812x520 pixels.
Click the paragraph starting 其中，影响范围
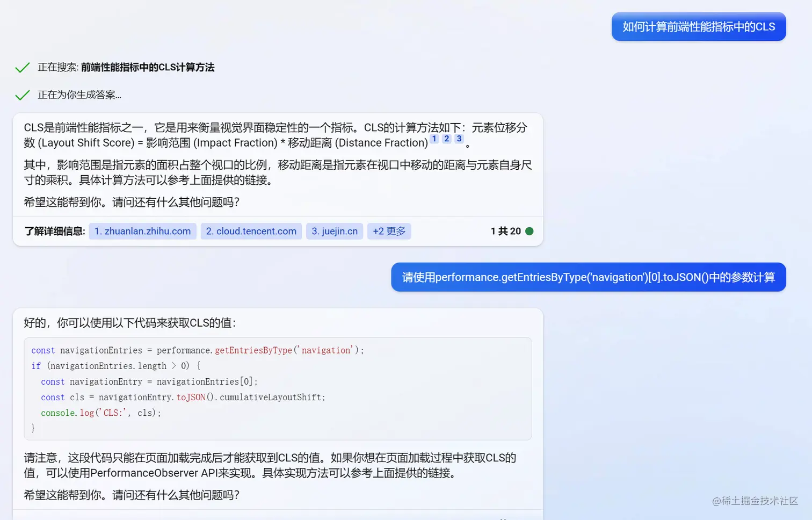(x=278, y=172)
